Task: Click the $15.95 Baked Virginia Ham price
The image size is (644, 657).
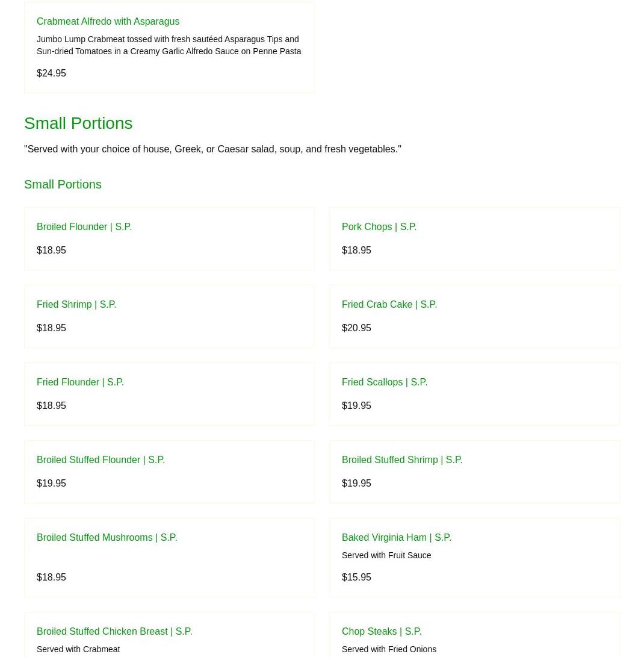Action: 356,578
